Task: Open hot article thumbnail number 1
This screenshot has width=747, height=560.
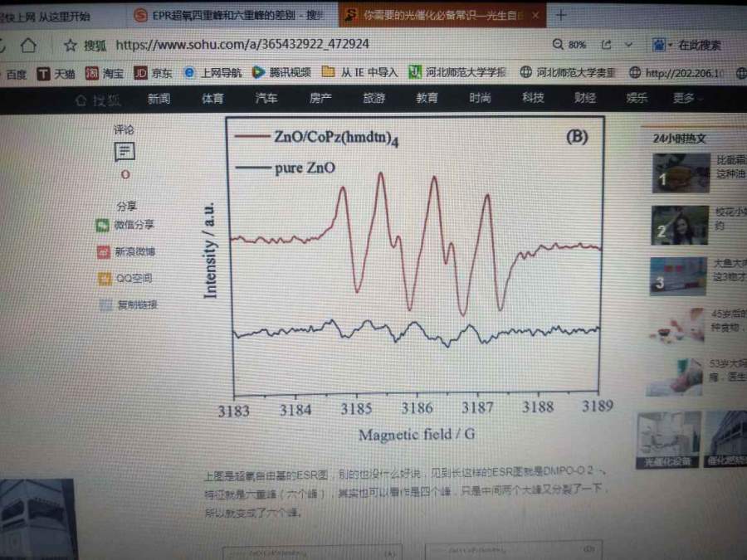Action: (x=681, y=173)
